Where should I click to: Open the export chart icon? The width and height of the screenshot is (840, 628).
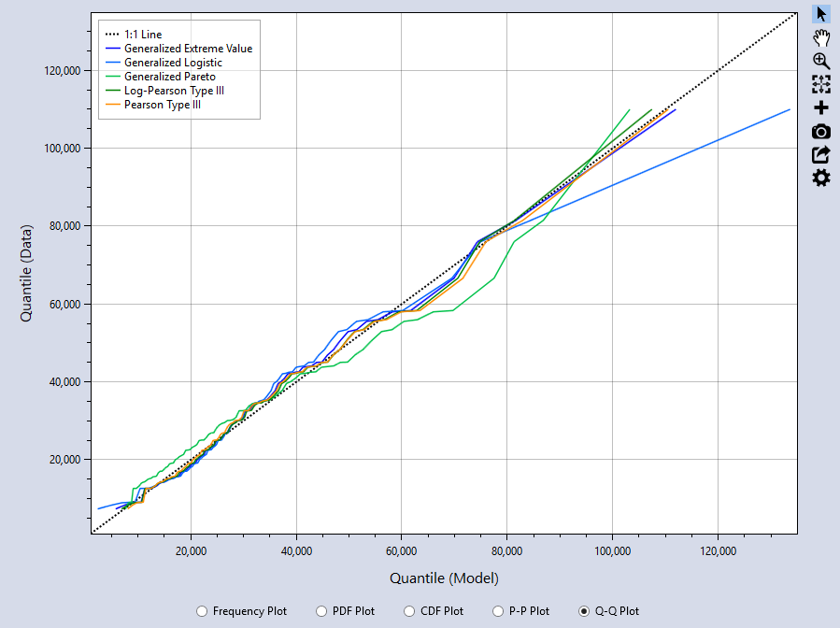[x=819, y=154]
